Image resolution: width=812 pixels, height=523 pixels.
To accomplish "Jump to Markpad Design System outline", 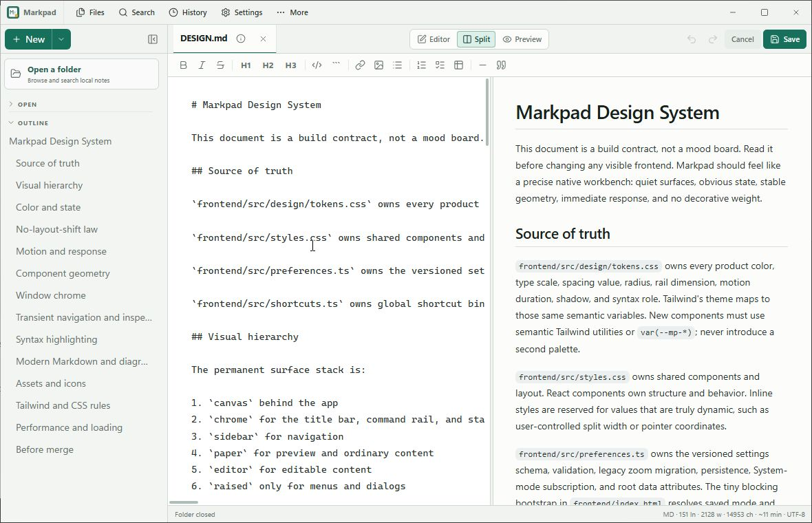I will coord(60,141).
